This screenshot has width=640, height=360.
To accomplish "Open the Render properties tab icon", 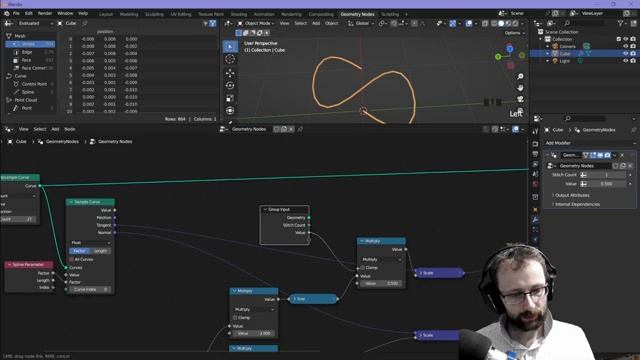I will point(536,144).
